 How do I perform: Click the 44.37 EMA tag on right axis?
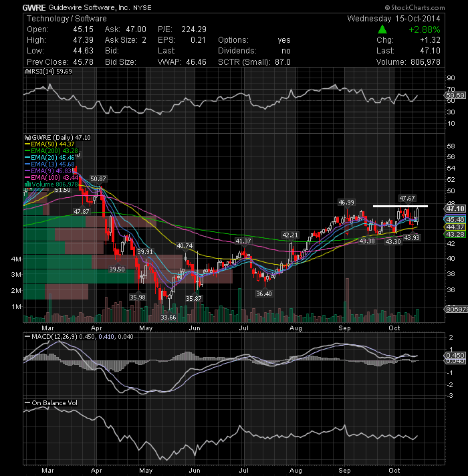tap(455, 227)
